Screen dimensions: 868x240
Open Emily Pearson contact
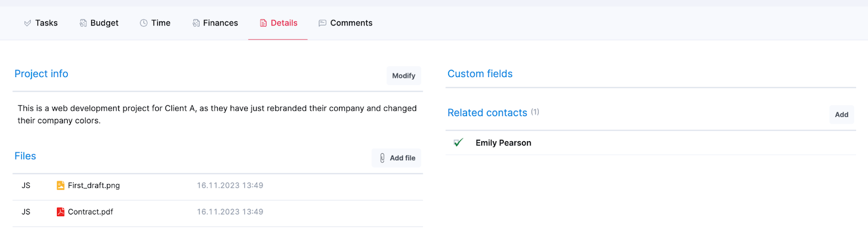click(x=503, y=143)
